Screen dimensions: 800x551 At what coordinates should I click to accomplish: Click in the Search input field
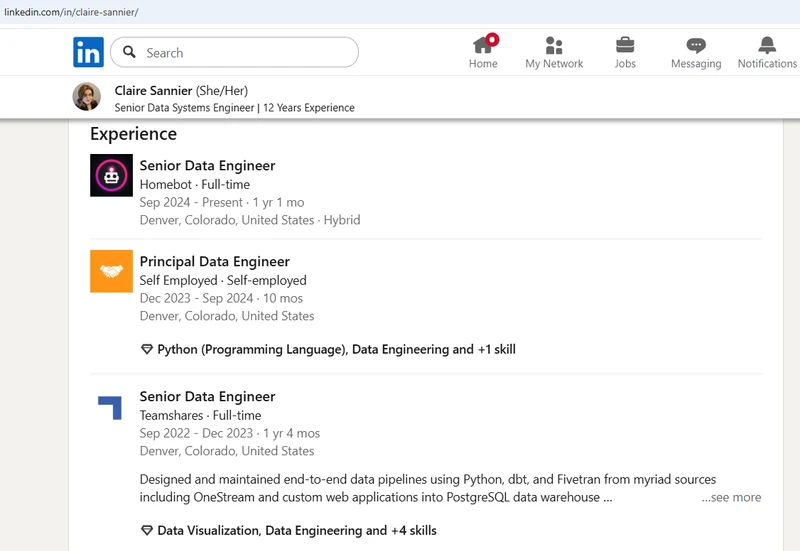click(245, 53)
